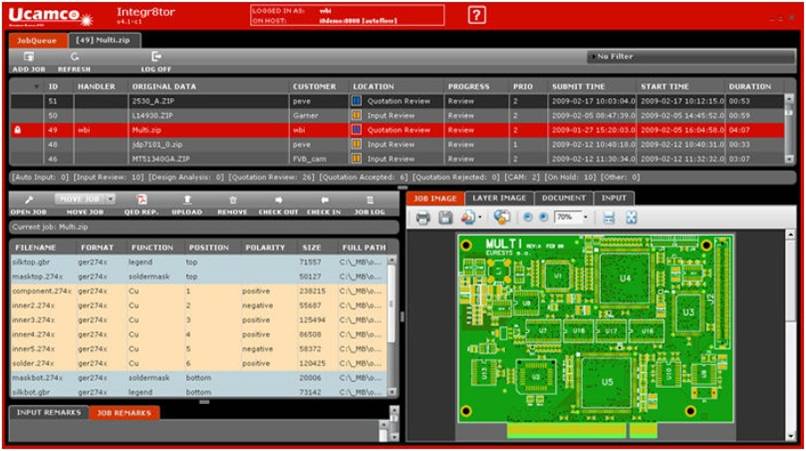Viewport: 806px width, 451px height.
Task: Click the Add Job icon
Action: tap(29, 57)
